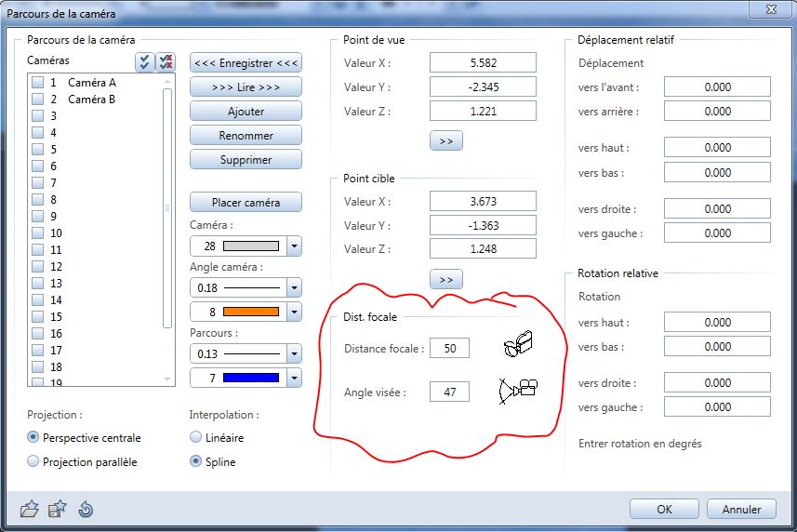The width and height of the screenshot is (797, 532).
Task: Click the Placer caméra button
Action: coord(246,202)
